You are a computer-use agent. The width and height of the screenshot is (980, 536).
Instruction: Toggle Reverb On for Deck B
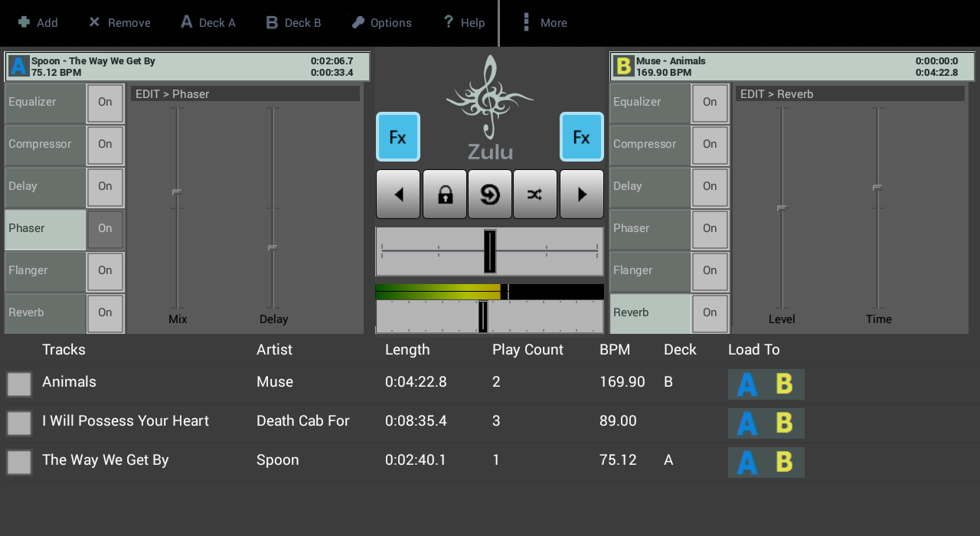click(x=709, y=313)
